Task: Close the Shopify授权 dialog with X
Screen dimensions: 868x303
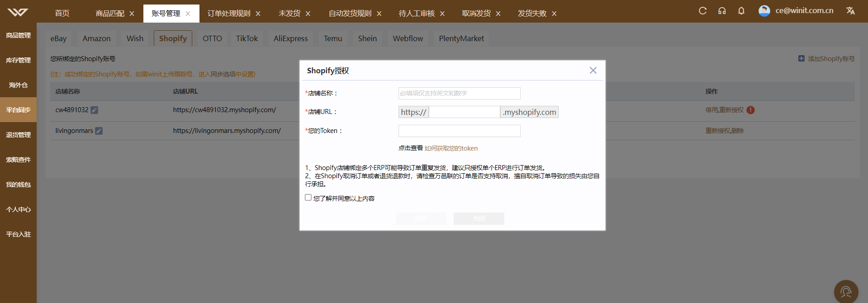Action: (593, 71)
